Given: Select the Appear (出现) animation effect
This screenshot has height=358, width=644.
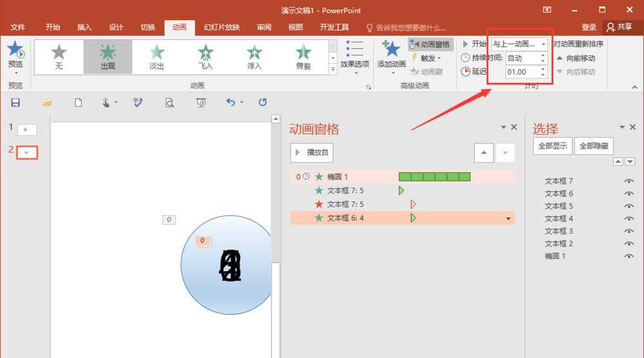Looking at the screenshot, I should click(108, 57).
